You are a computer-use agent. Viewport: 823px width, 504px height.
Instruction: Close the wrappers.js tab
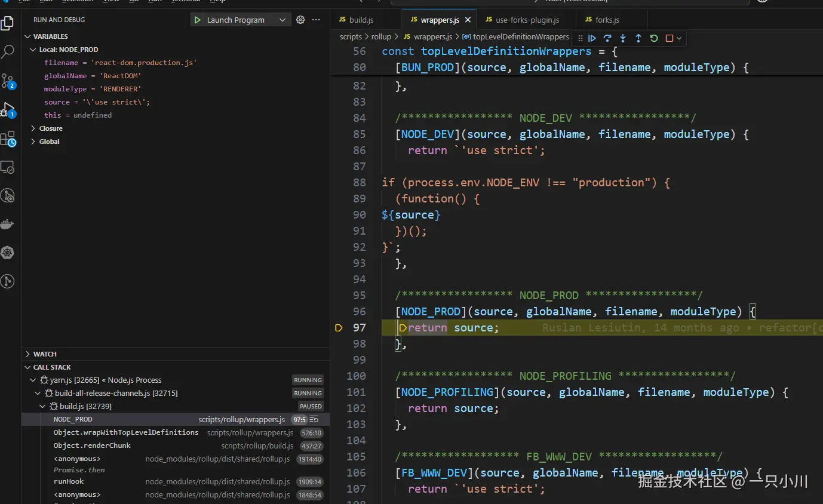(x=468, y=20)
